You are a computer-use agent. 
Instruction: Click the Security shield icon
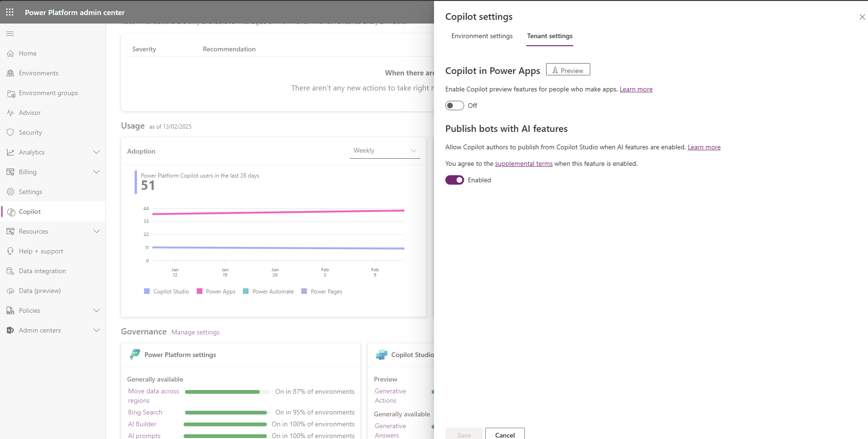pos(10,132)
